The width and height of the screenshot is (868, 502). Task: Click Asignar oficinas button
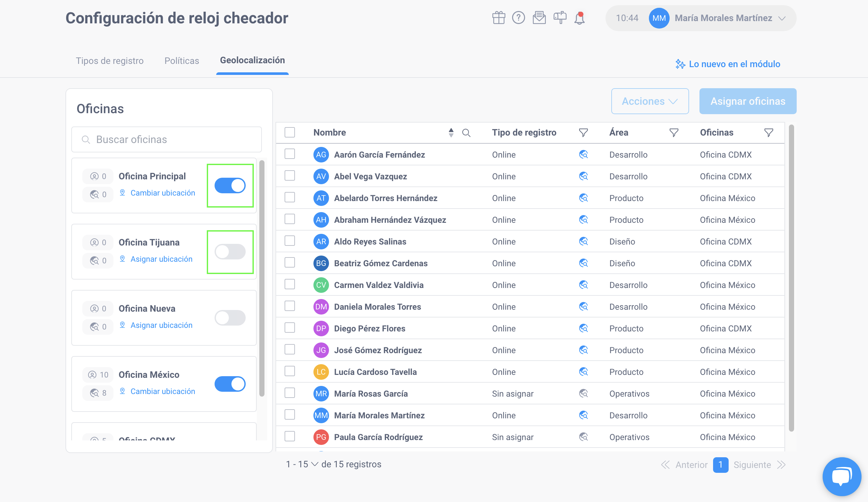[x=748, y=101]
